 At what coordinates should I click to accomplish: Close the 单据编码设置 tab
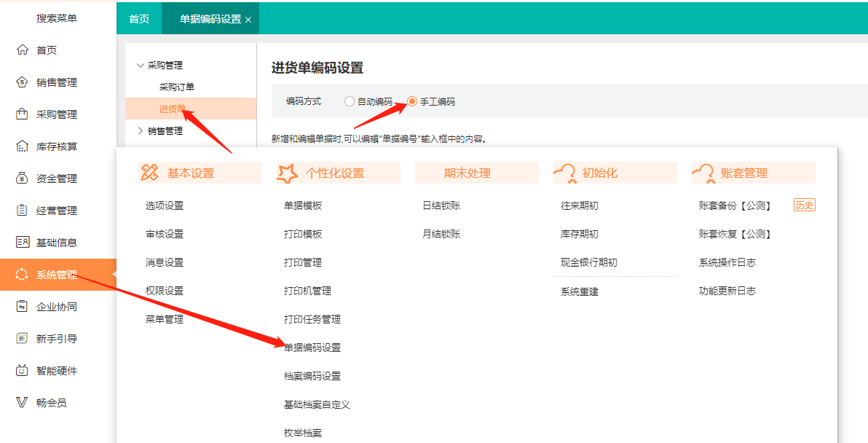[x=248, y=20]
